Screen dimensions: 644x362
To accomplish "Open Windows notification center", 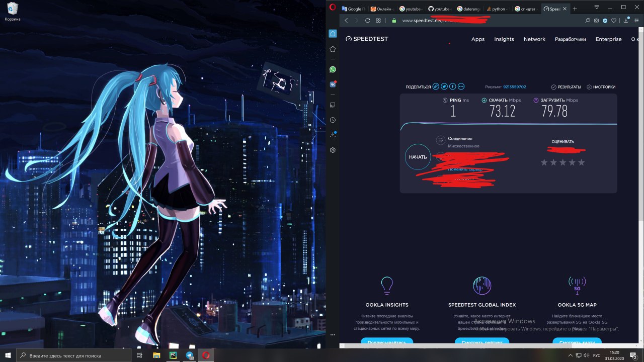I will click(633, 355).
